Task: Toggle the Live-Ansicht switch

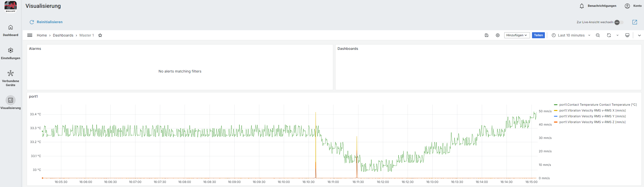Action: [619, 22]
